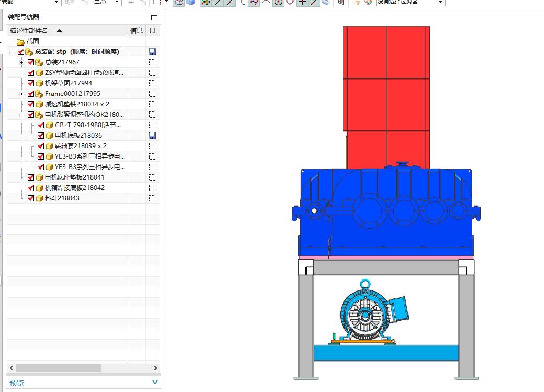Collapse the 总装配_stp root node
The height and width of the screenshot is (392, 544).
tap(12, 52)
